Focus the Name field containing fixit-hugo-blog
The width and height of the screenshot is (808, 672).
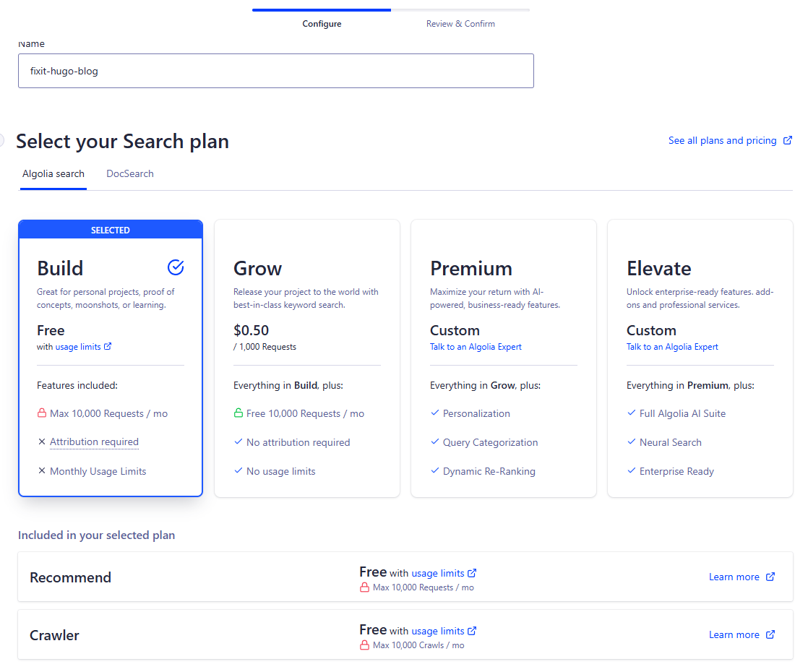275,71
